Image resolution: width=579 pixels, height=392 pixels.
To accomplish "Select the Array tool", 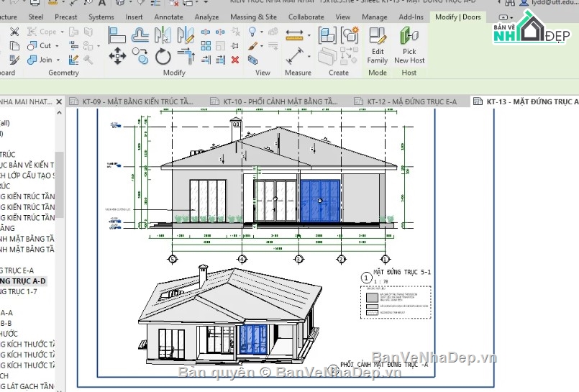I will 206,46.
